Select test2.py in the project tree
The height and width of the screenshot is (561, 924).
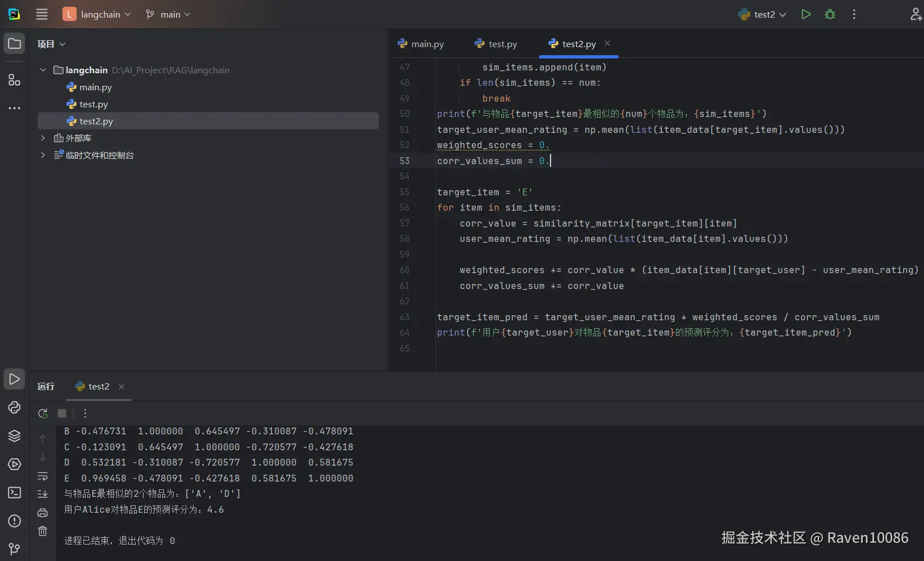[x=208, y=121]
